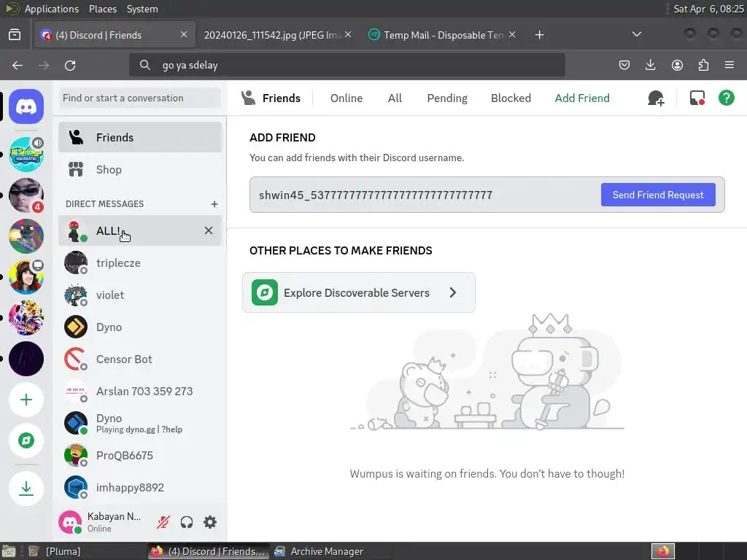Open direct message with imhappy8892
The image size is (747, 560).
[140, 487]
